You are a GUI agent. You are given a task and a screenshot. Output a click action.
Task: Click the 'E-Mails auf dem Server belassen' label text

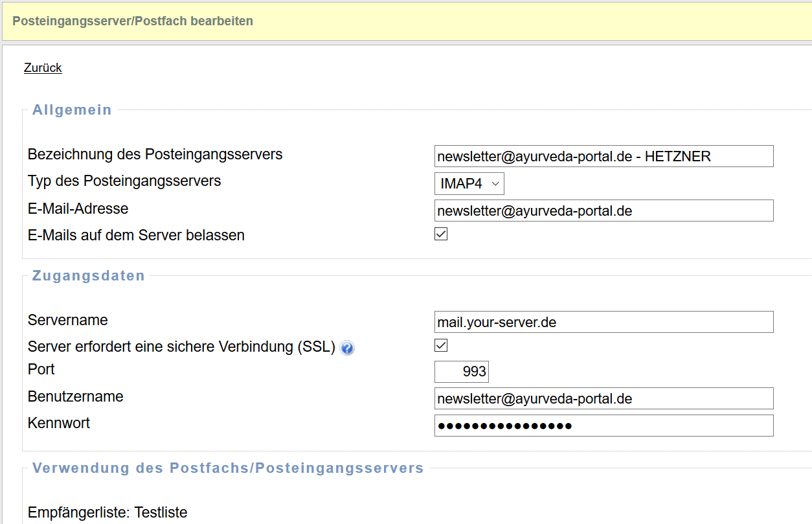point(136,236)
